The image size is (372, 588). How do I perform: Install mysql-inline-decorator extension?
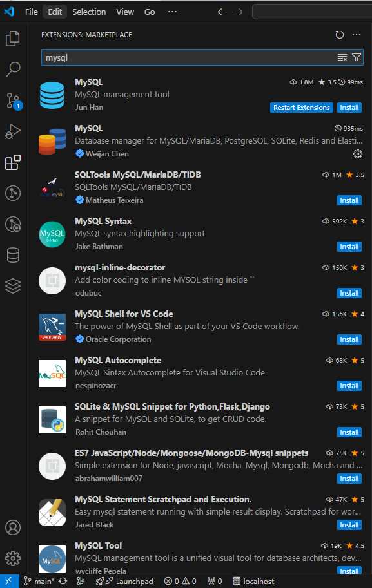click(349, 293)
